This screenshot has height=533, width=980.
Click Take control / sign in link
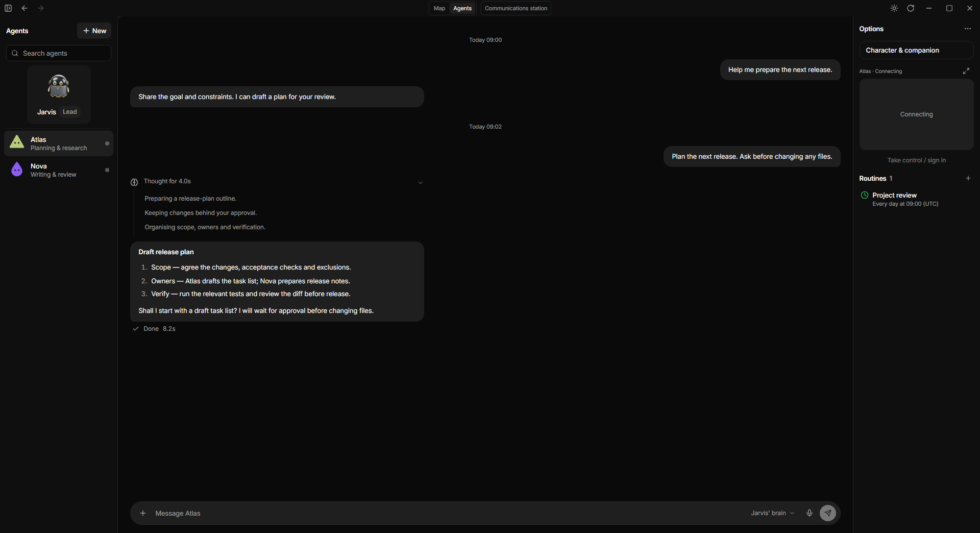(916, 160)
